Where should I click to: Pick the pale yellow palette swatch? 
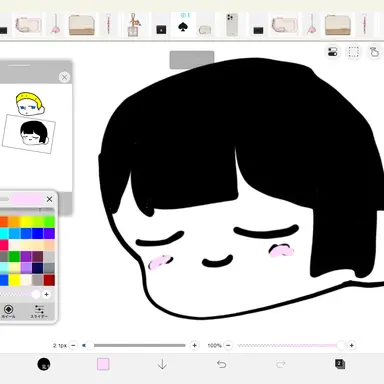coord(14,268)
